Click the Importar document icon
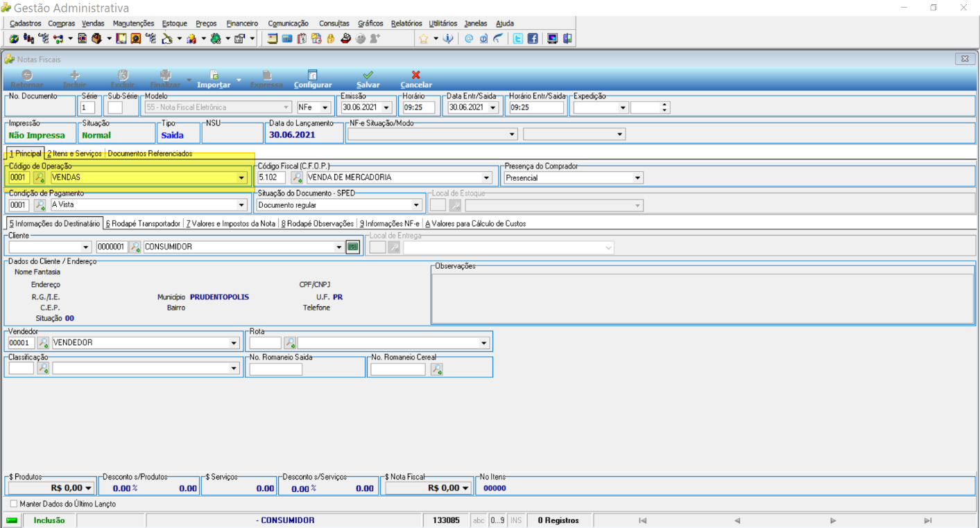980x528 pixels. click(214, 79)
